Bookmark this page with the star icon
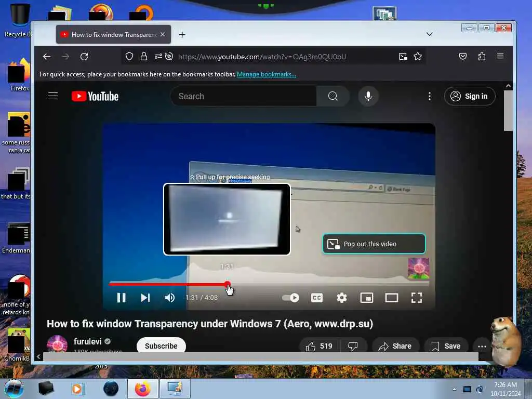532x399 pixels. click(418, 56)
